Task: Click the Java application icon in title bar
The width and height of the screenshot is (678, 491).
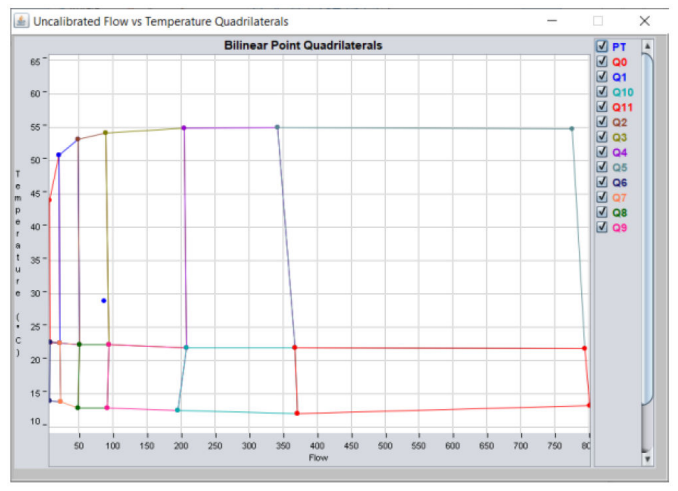Action: [x=21, y=21]
